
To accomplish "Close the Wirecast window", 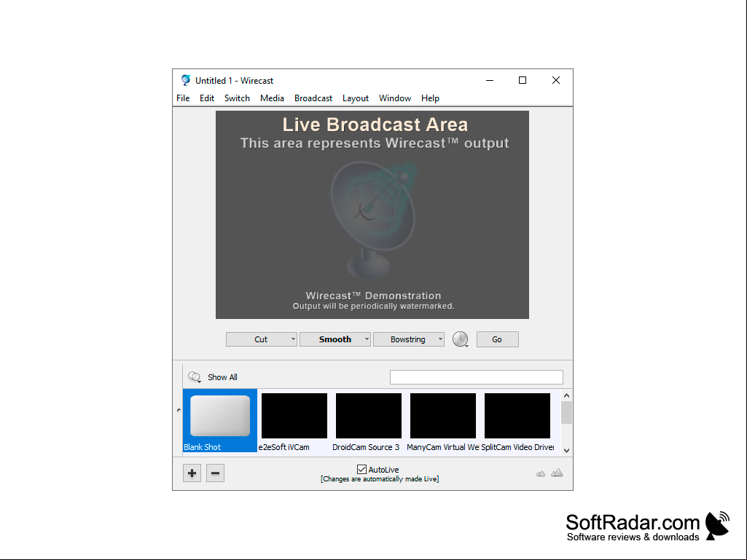I will click(x=556, y=80).
